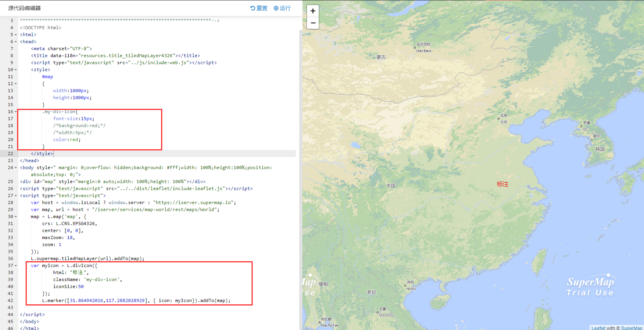Click the /*background:red;*/ comment line
Screen dimensions: 644x330
pos(79,126)
